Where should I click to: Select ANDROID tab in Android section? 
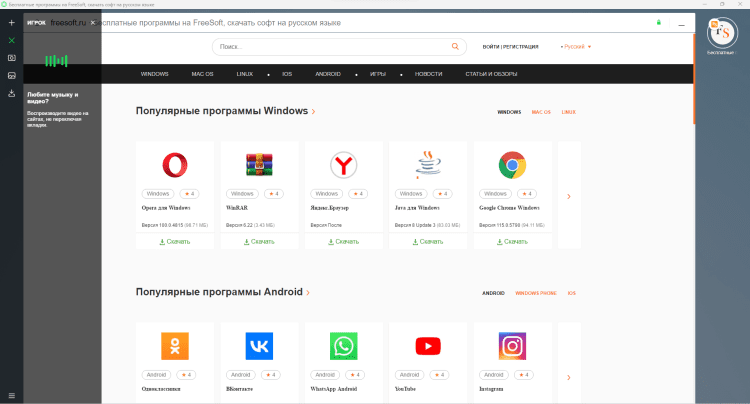(x=493, y=293)
